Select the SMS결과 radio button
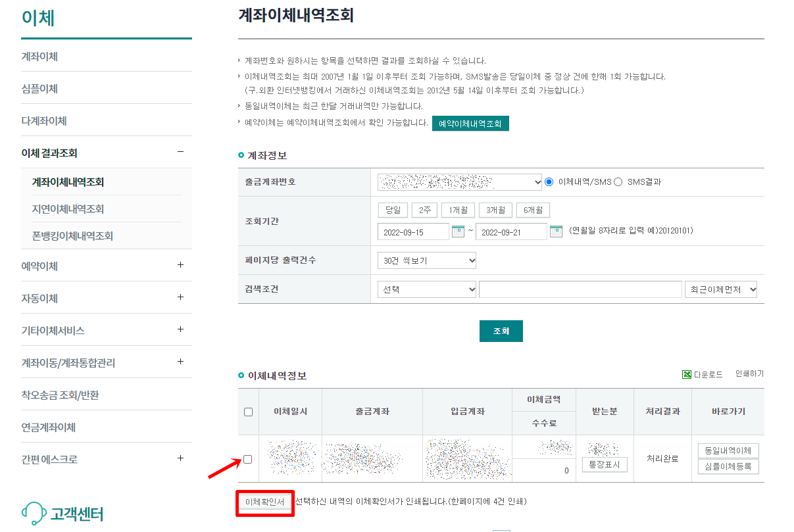 (x=620, y=182)
